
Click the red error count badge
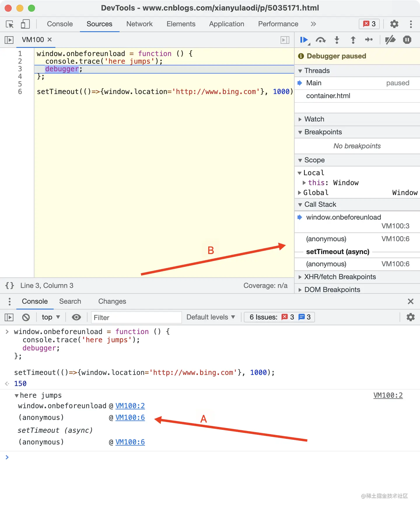pos(369,24)
